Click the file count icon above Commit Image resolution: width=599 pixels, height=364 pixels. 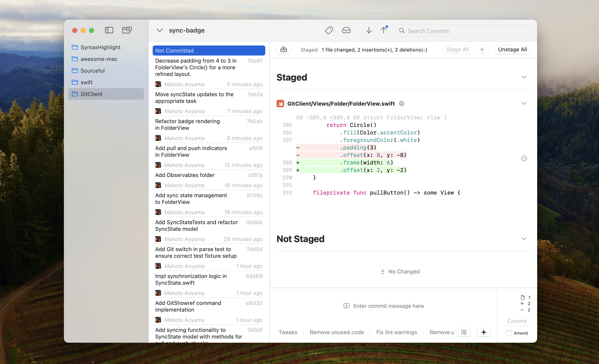click(522, 297)
